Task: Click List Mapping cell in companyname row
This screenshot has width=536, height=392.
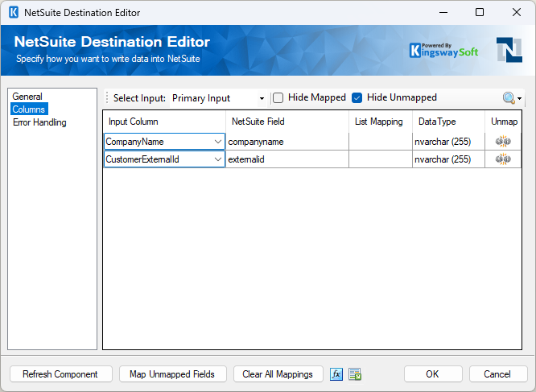Action: click(x=381, y=142)
